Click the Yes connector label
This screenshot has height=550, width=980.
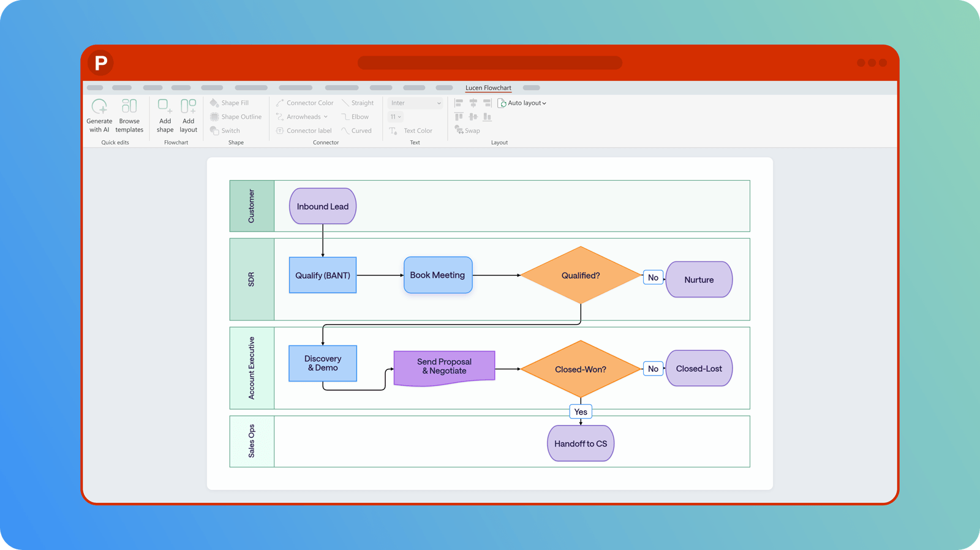click(x=581, y=412)
